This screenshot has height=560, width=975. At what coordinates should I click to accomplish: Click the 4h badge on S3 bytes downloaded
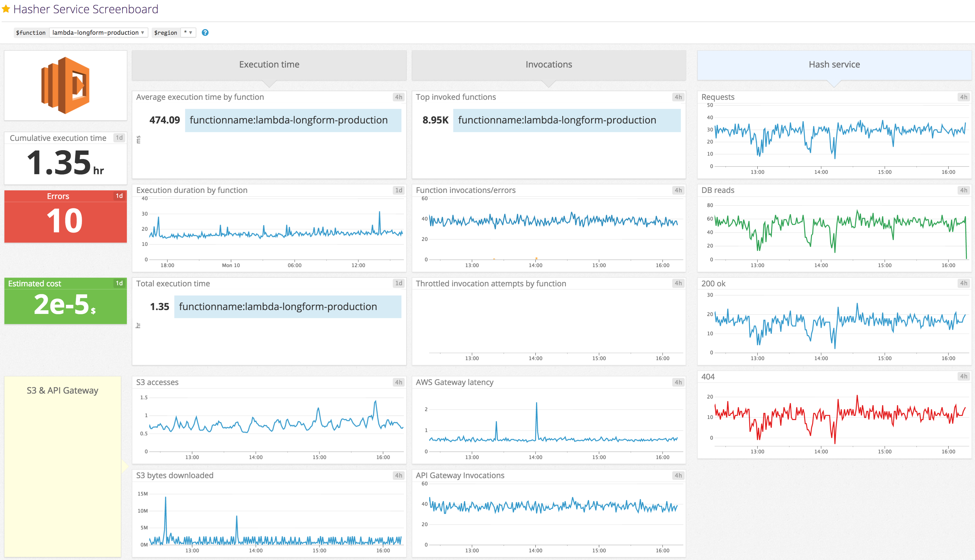coord(399,475)
